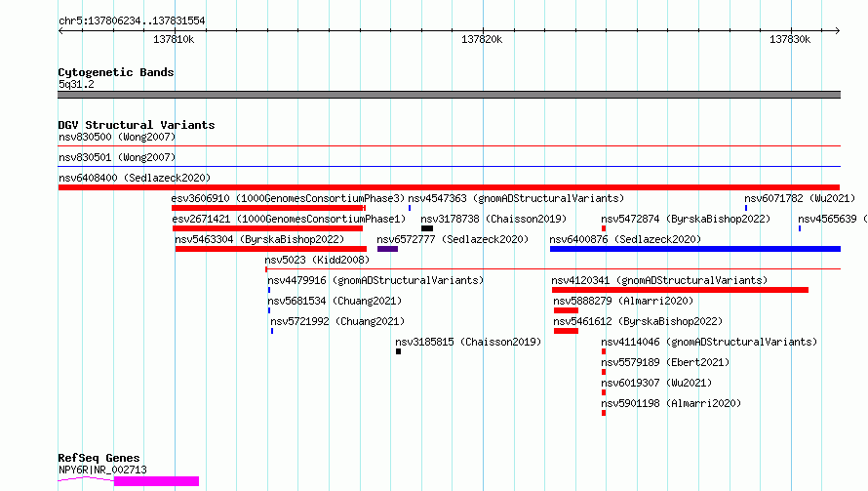Click the purple nsv6572777 variant bar

[387, 249]
